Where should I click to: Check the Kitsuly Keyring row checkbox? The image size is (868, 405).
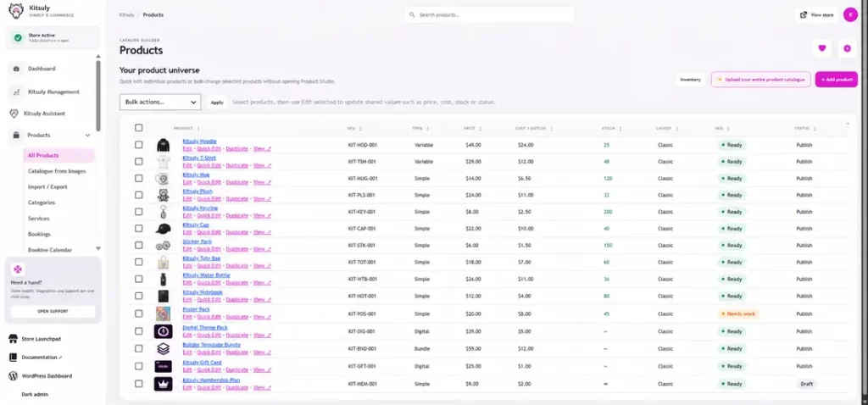(138, 212)
